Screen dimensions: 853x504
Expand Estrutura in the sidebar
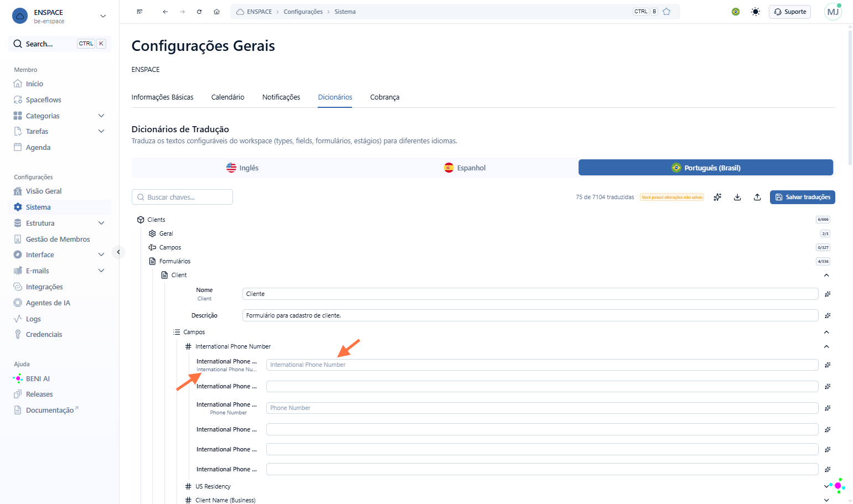pyautogui.click(x=101, y=223)
